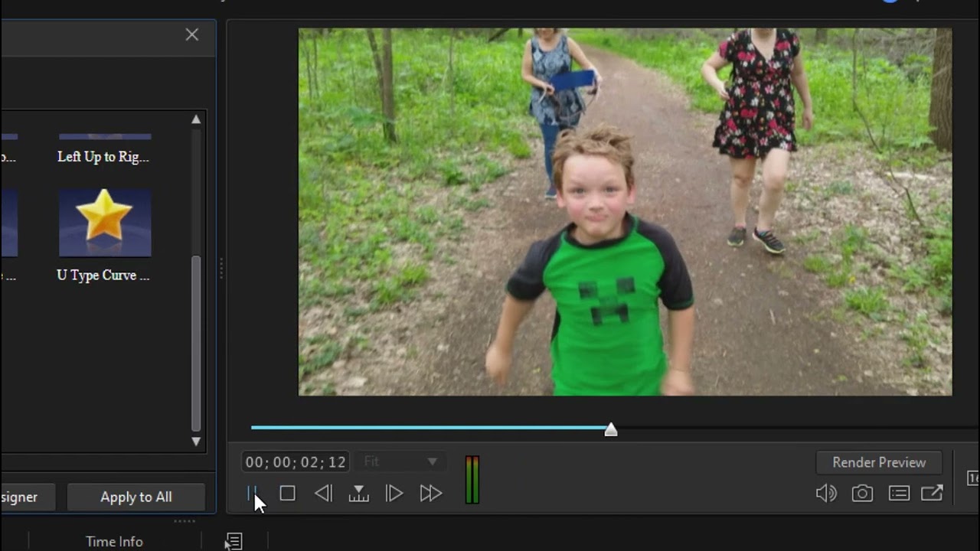Click the Render Preview button
This screenshot has width=980, height=551.
(x=879, y=462)
